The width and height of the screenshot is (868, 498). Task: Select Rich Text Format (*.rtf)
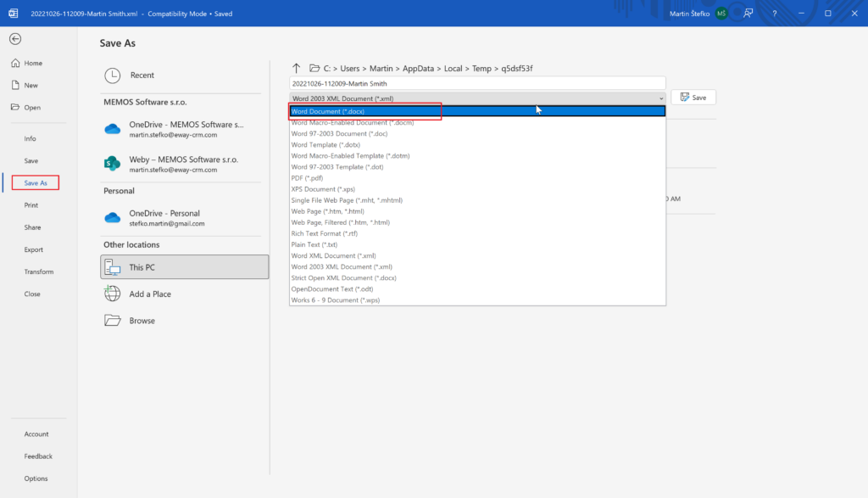click(477, 233)
